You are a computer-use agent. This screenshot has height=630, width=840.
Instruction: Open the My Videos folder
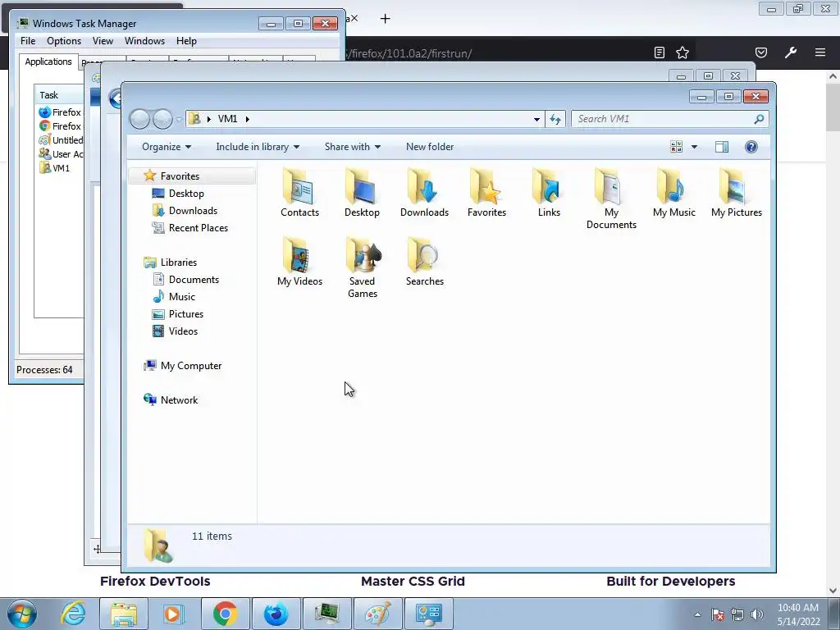point(299,262)
